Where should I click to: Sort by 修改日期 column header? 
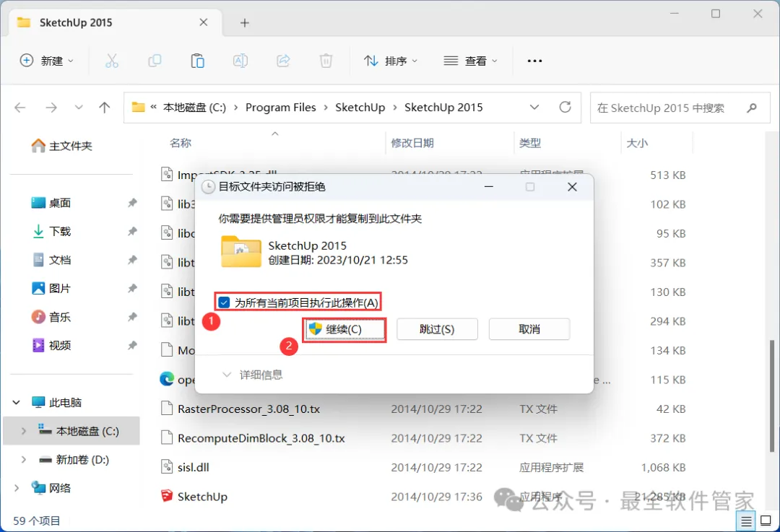point(412,143)
